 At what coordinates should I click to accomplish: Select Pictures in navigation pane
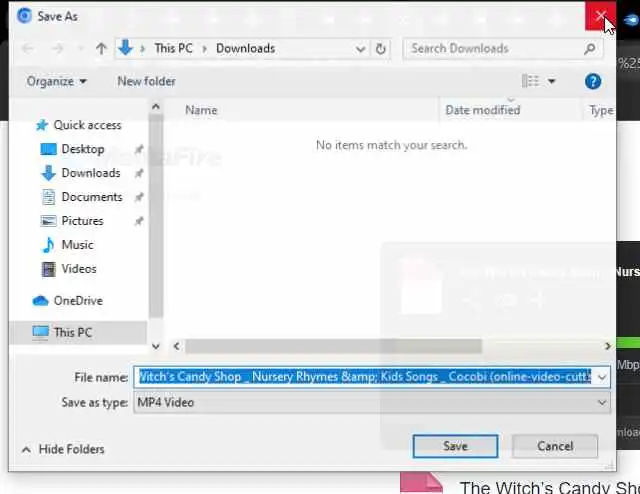point(82,221)
